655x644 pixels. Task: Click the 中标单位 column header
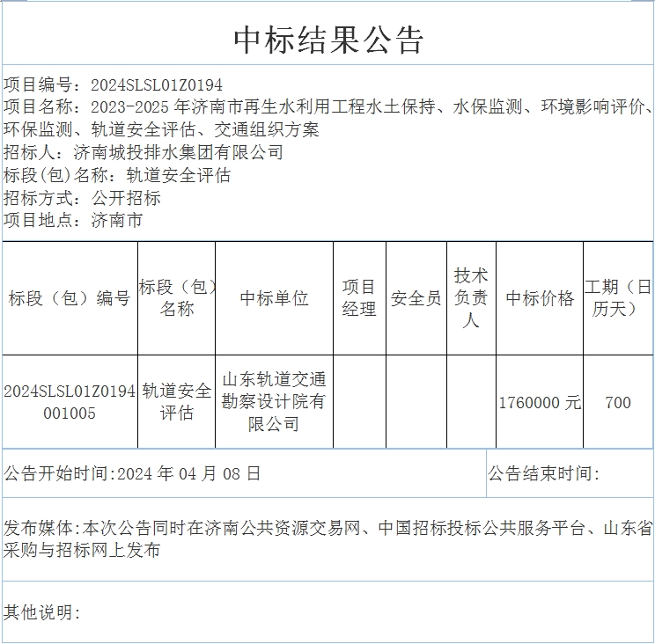coord(274,298)
